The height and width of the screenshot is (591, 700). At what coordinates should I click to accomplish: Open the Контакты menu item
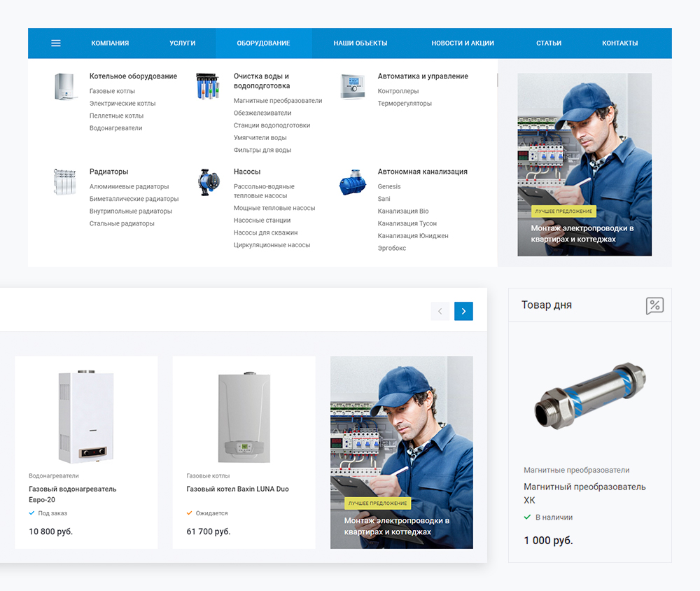click(x=619, y=43)
